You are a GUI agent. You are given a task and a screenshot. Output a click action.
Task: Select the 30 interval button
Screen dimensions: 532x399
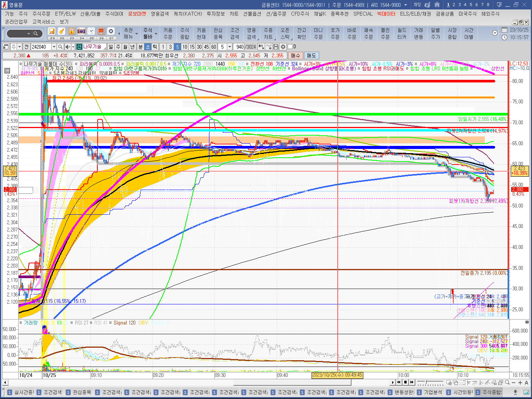[x=199, y=47]
